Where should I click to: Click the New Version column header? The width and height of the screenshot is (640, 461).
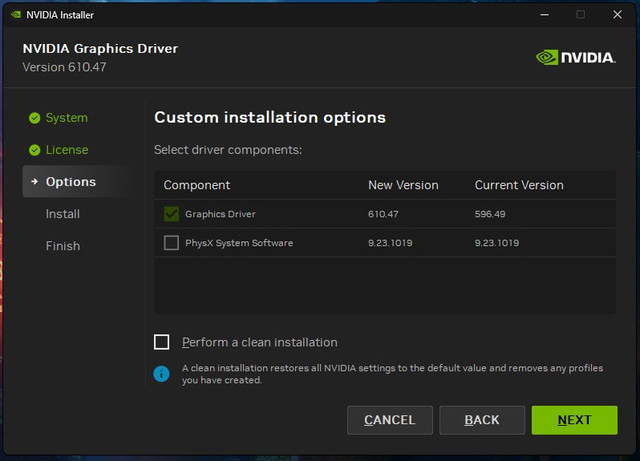tap(403, 185)
